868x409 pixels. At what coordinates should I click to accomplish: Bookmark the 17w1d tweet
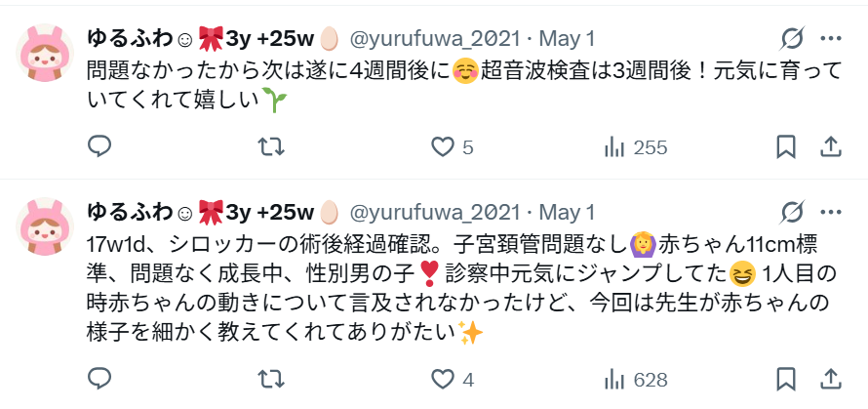click(786, 379)
